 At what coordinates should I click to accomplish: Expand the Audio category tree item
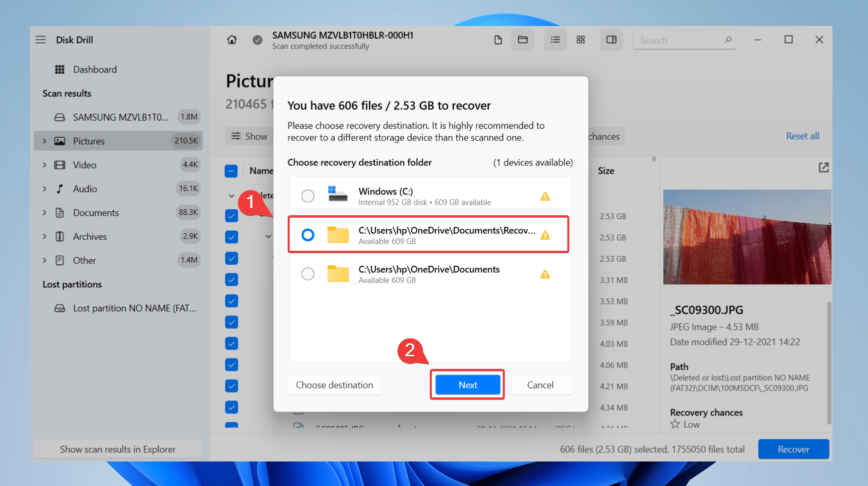[45, 189]
